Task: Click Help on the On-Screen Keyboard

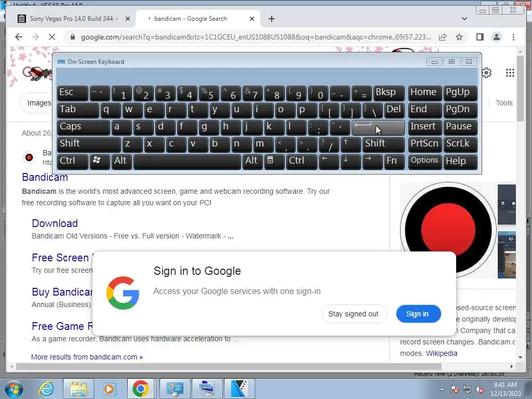Action: (460, 161)
